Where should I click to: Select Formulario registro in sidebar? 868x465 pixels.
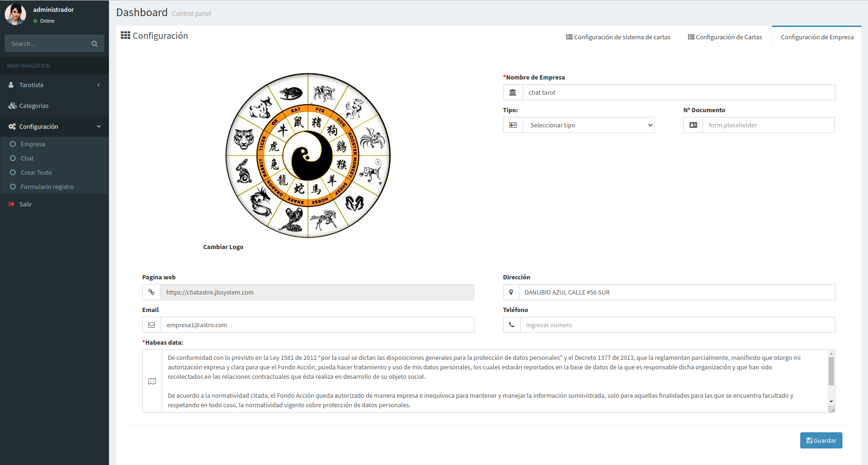click(x=47, y=187)
